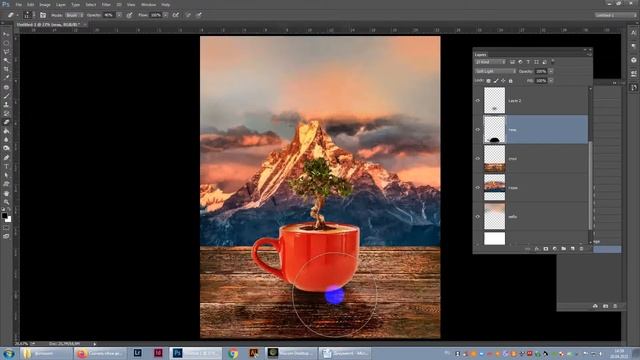Open the Layer menu
The width and height of the screenshot is (640, 360).
61,4
